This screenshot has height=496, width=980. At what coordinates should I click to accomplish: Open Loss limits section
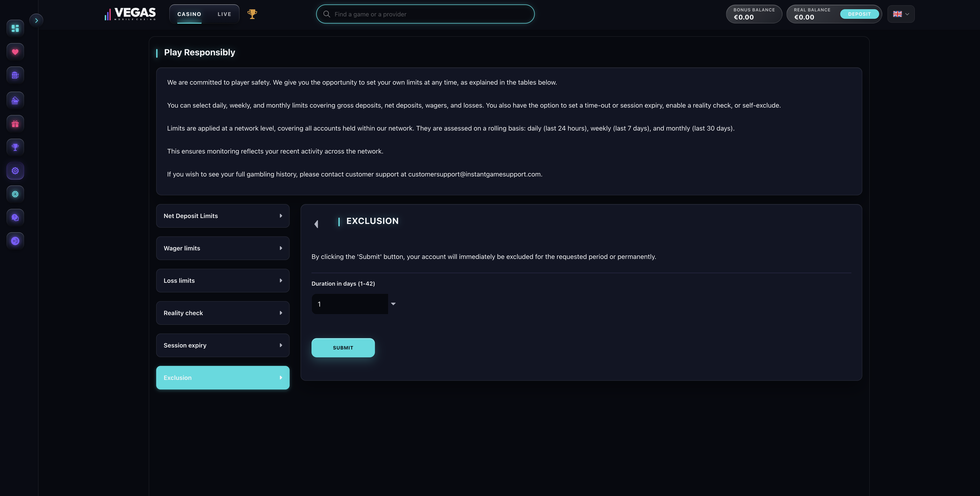point(223,281)
